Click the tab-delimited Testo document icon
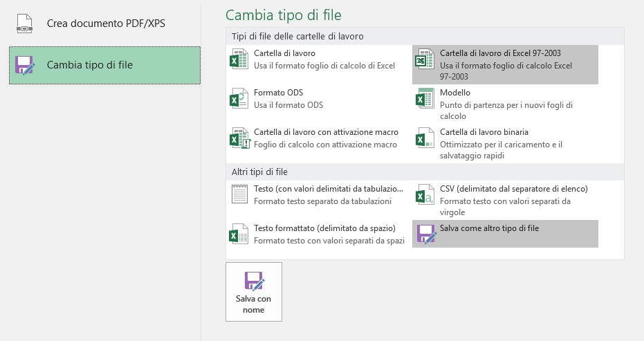This screenshot has width=644, height=341. pyautogui.click(x=239, y=194)
